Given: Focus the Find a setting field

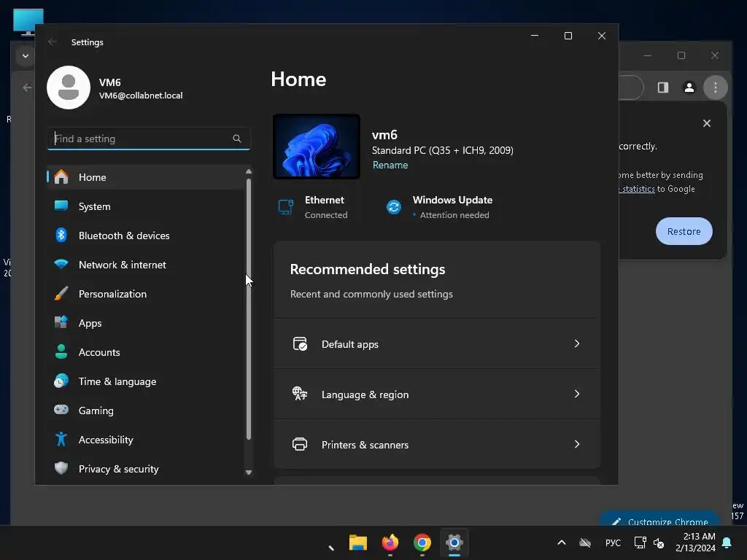Looking at the screenshot, I should (149, 139).
